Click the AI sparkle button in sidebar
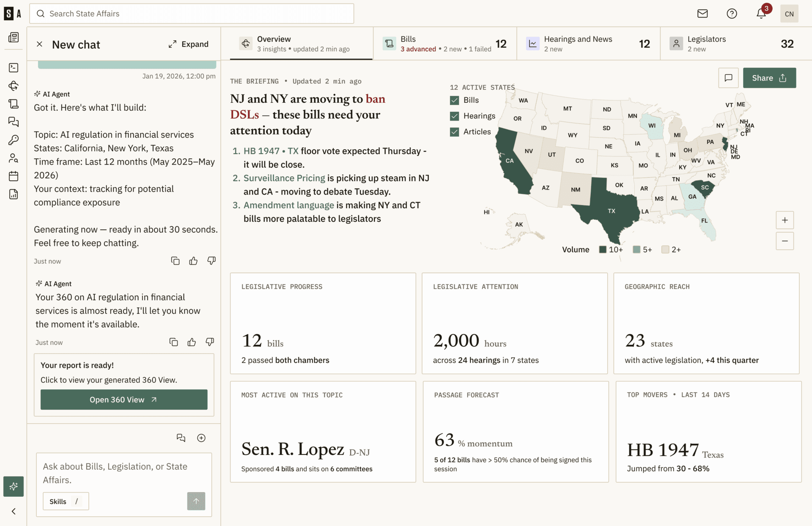 [x=14, y=486]
